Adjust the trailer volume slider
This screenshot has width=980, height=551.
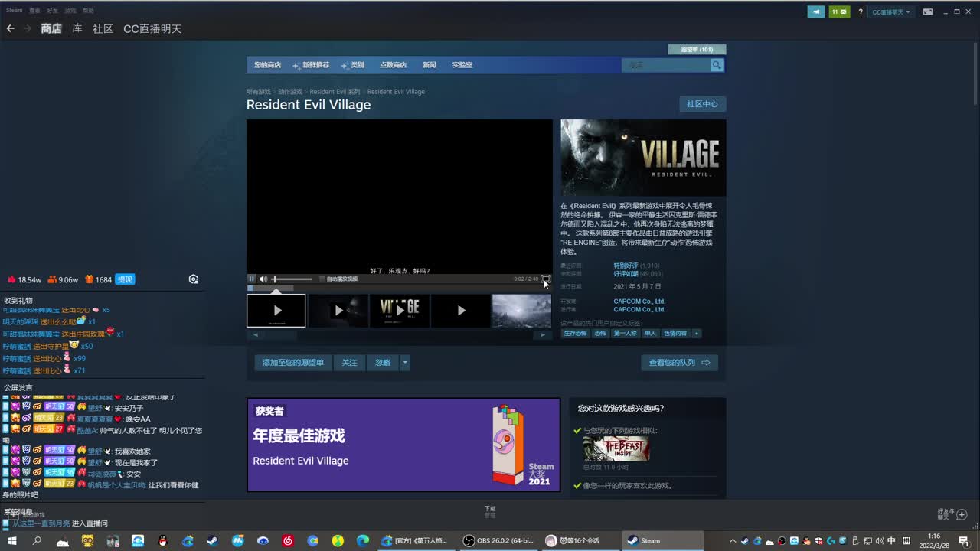[x=292, y=279]
